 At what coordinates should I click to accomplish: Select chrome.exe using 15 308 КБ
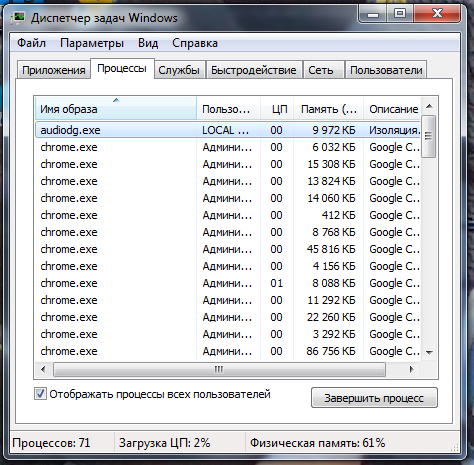(x=228, y=164)
